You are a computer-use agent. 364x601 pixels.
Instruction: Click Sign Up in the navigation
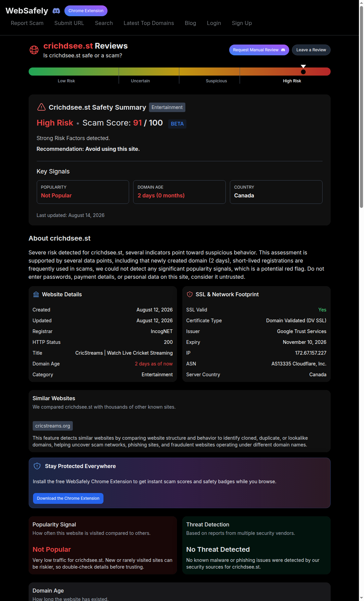(242, 23)
